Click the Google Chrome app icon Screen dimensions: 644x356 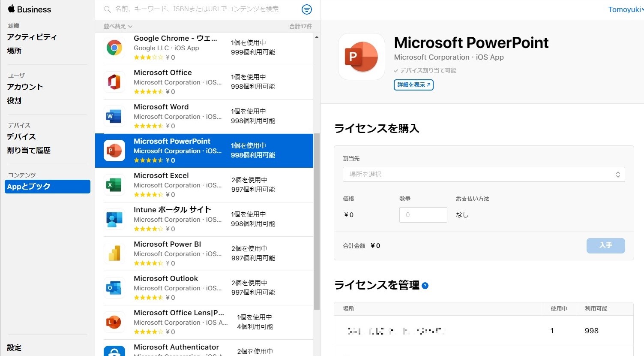click(x=114, y=48)
